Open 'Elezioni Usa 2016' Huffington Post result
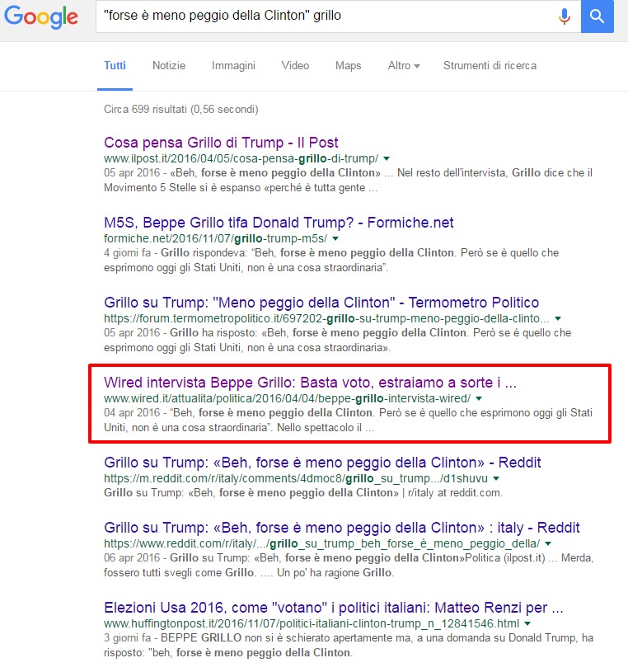Image resolution: width=628 pixels, height=672 pixels. click(333, 608)
